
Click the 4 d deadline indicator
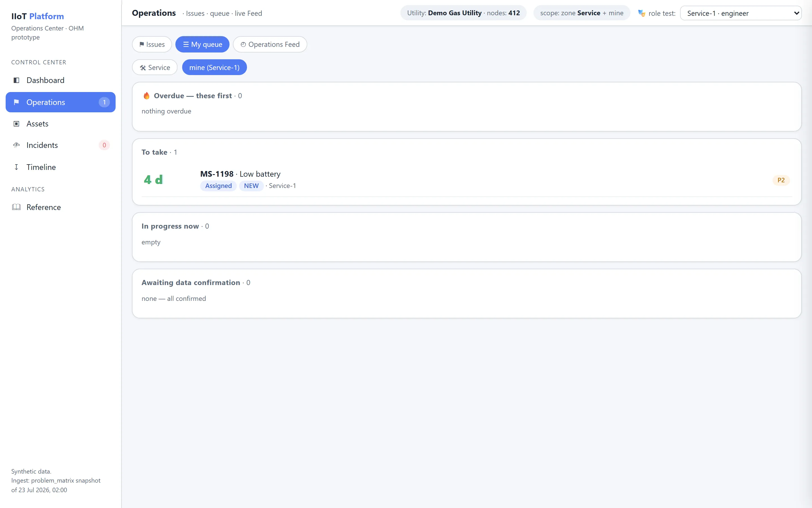[x=153, y=180]
